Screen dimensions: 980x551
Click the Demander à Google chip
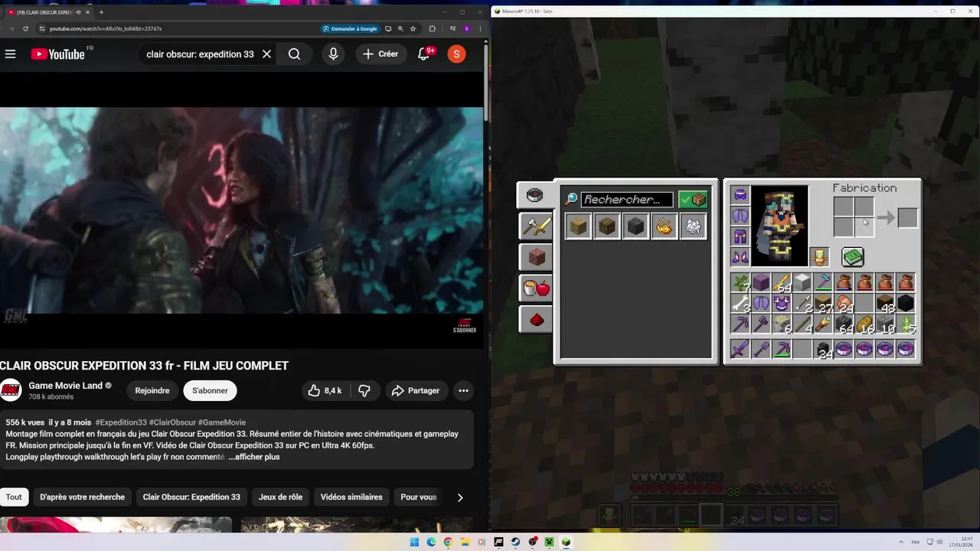(x=350, y=28)
